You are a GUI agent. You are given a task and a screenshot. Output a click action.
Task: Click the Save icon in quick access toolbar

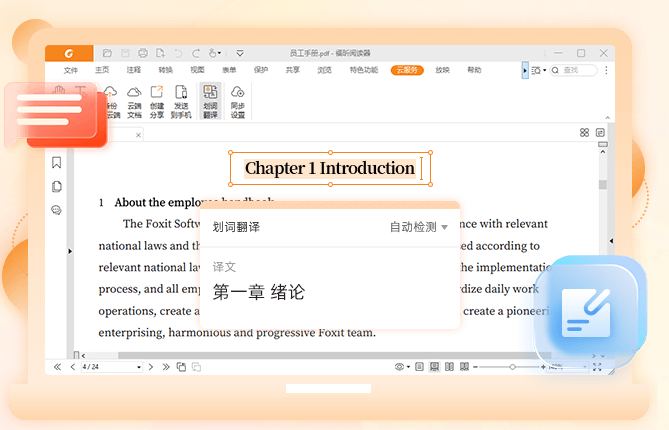tap(125, 53)
